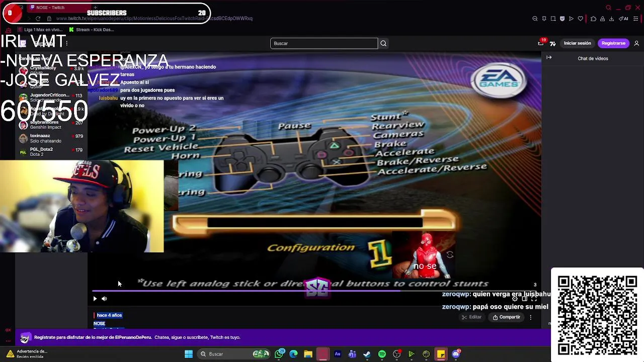Click the Compartir button under the clip
This screenshot has width=644, height=362.
pyautogui.click(x=507, y=317)
